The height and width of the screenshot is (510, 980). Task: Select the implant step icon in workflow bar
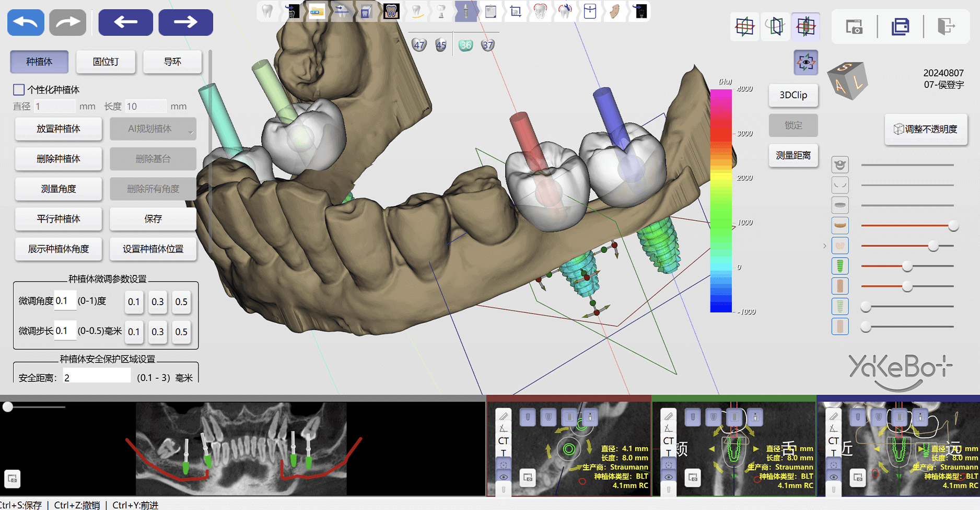[465, 11]
